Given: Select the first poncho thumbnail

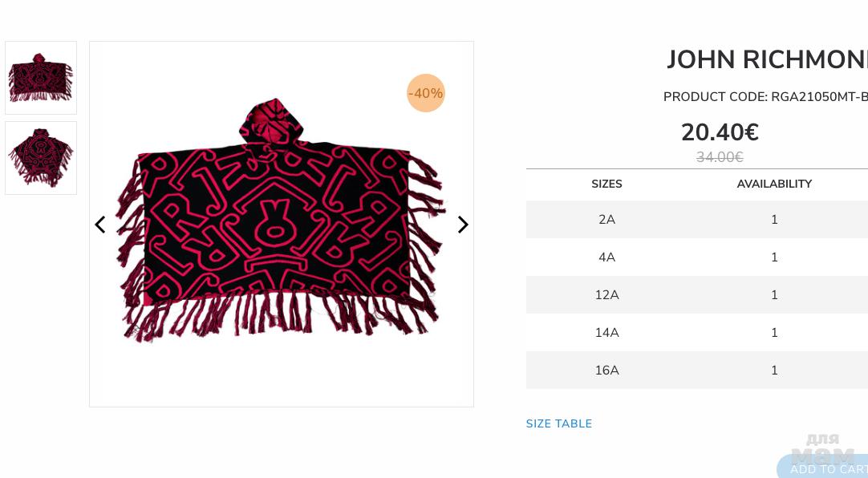Looking at the screenshot, I should click(41, 78).
